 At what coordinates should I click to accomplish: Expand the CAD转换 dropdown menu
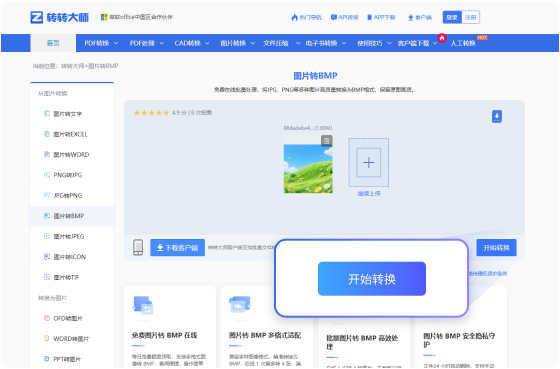[192, 43]
